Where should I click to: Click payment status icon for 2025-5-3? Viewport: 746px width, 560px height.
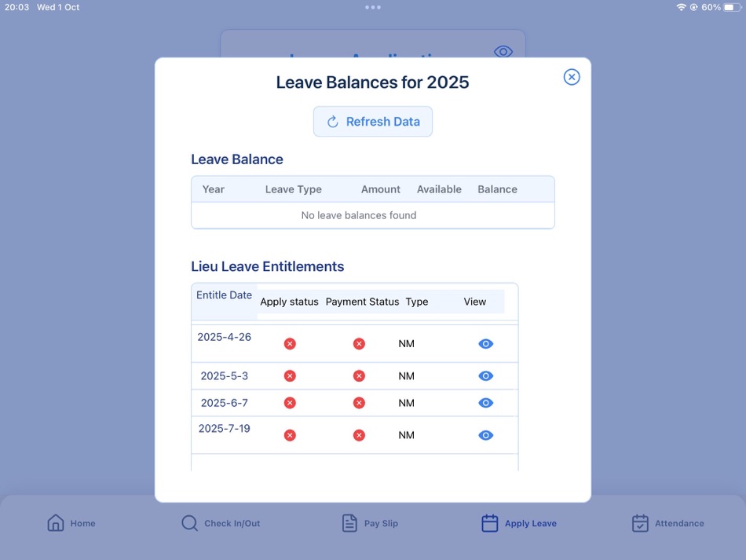(x=359, y=376)
